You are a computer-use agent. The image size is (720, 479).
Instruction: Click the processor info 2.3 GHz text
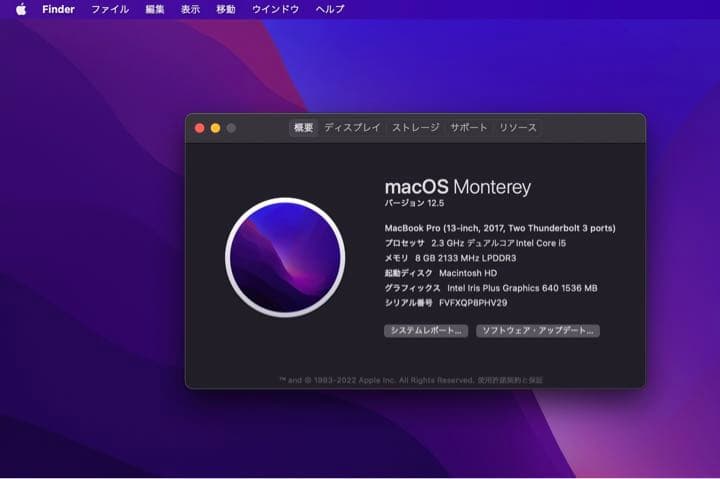[x=498, y=243]
